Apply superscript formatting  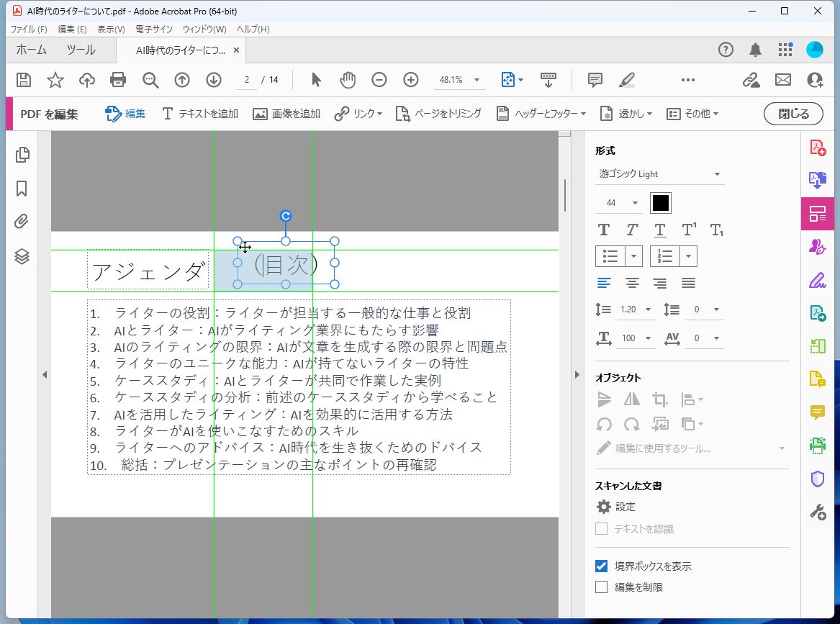(x=688, y=229)
